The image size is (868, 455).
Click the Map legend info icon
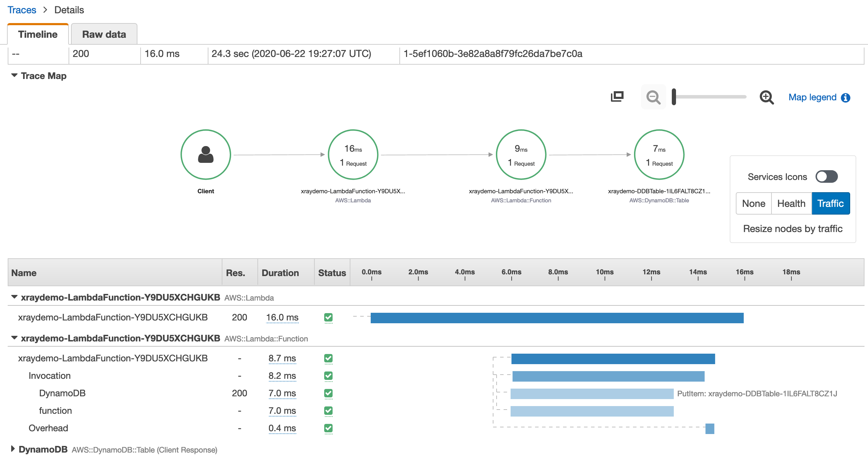845,97
